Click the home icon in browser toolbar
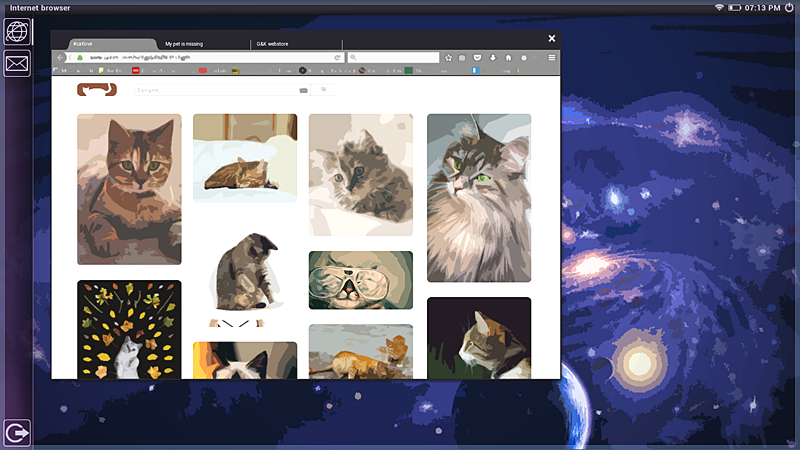 click(x=508, y=58)
